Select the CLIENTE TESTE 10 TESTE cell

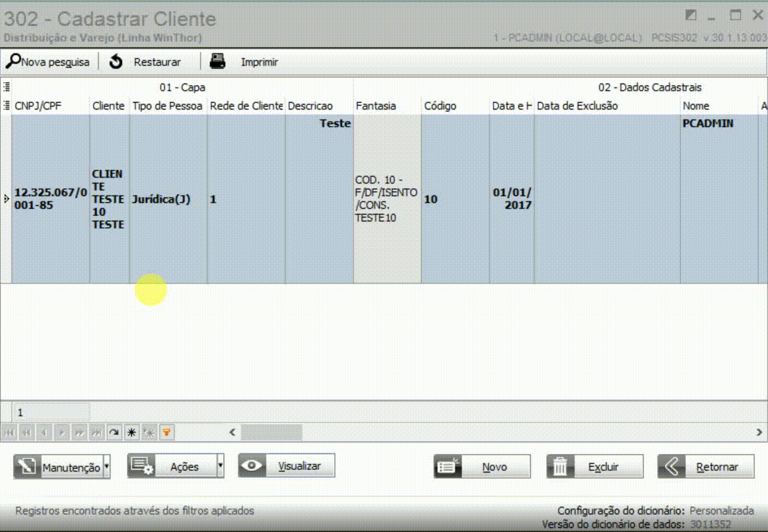(109, 199)
